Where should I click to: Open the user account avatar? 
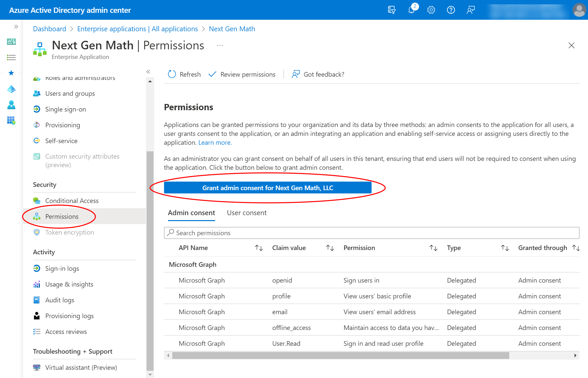(x=579, y=10)
